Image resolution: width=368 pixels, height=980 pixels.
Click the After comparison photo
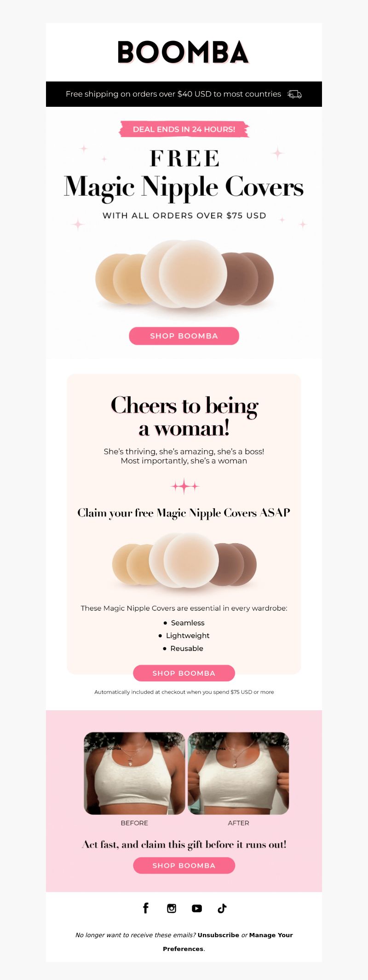238,773
